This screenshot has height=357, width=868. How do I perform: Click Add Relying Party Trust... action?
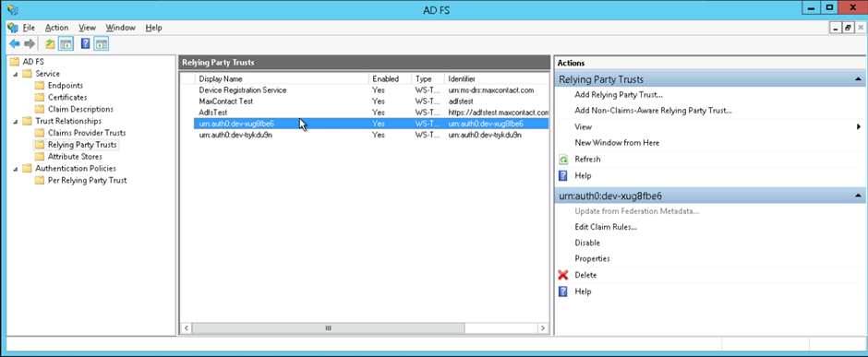pyautogui.click(x=619, y=94)
